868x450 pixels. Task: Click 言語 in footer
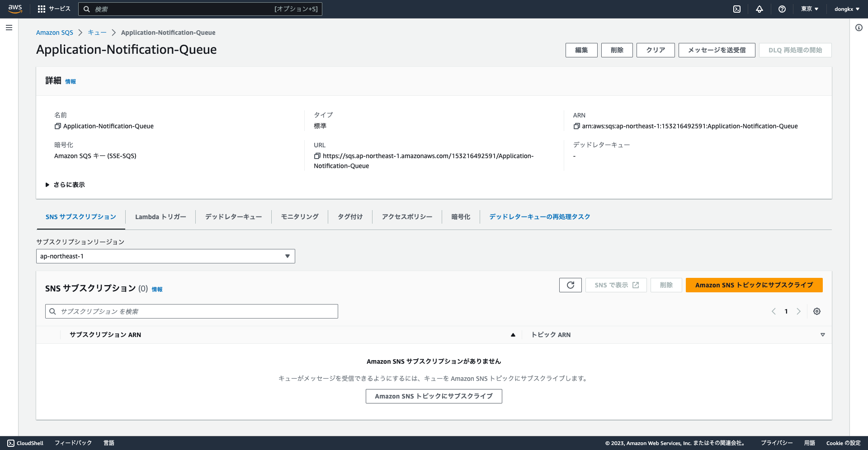click(109, 443)
